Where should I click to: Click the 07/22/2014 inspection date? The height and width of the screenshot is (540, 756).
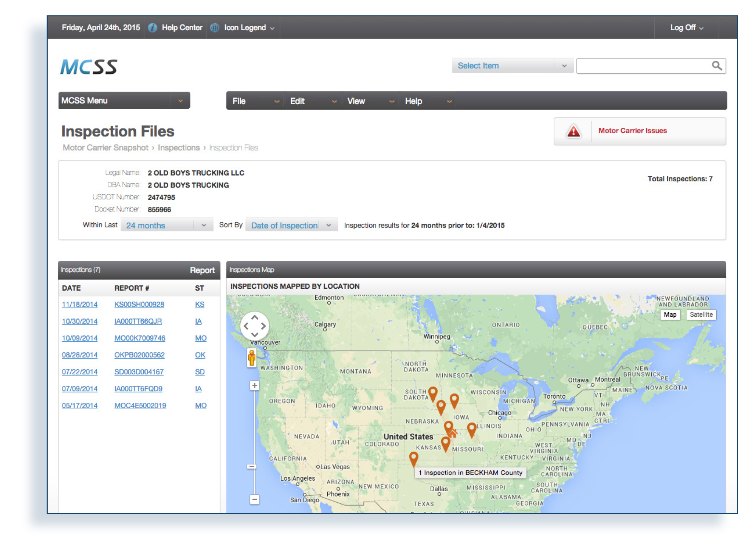click(80, 372)
